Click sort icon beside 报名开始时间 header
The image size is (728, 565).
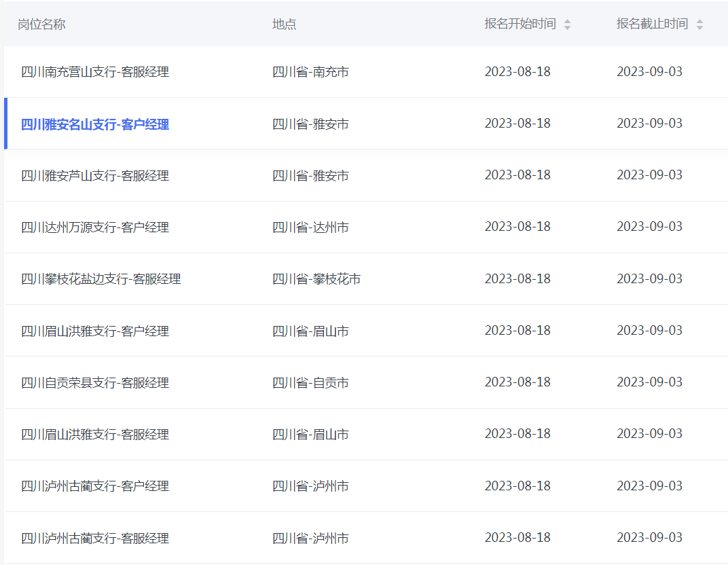coord(567,24)
